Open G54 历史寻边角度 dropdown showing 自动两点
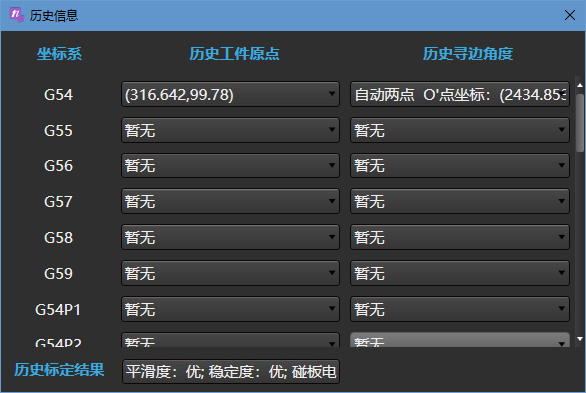Image resolution: width=586 pixels, height=393 pixels. pyautogui.click(x=460, y=95)
